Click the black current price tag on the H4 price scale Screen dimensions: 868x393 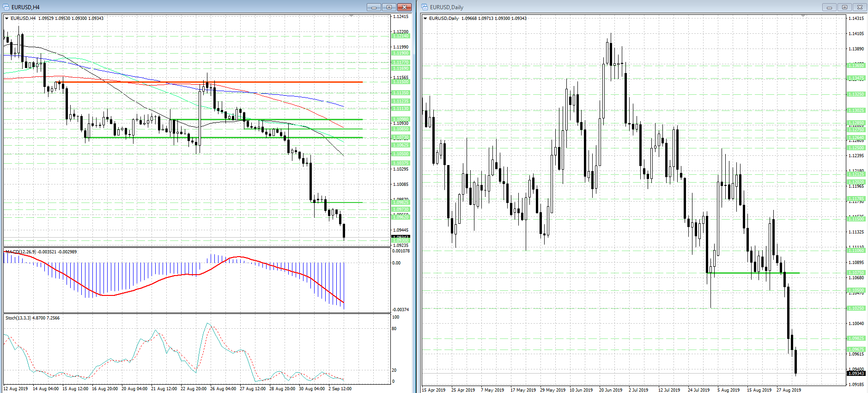pos(401,237)
